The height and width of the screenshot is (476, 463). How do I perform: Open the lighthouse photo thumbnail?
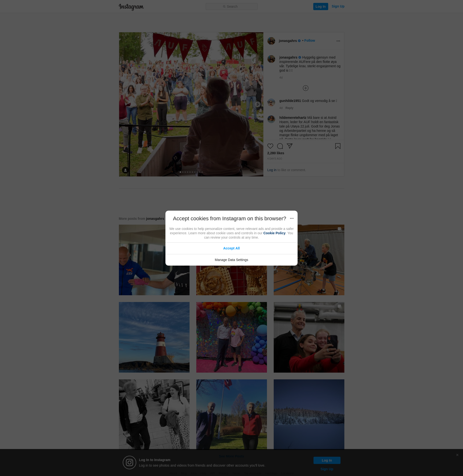[154, 337]
